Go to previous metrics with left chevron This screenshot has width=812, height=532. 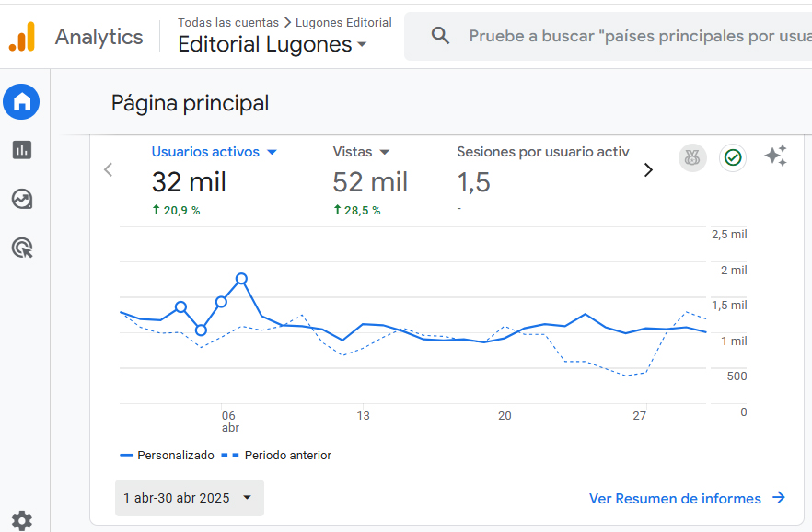coord(109,169)
